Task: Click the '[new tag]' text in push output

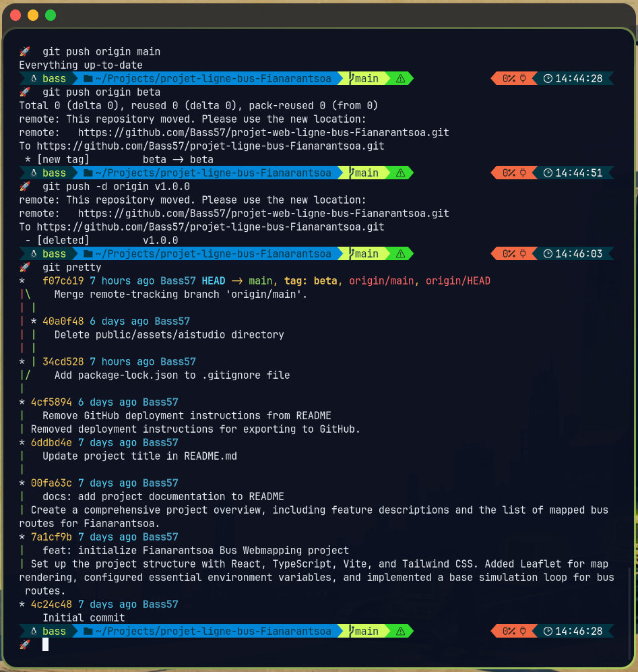Action: point(63,160)
